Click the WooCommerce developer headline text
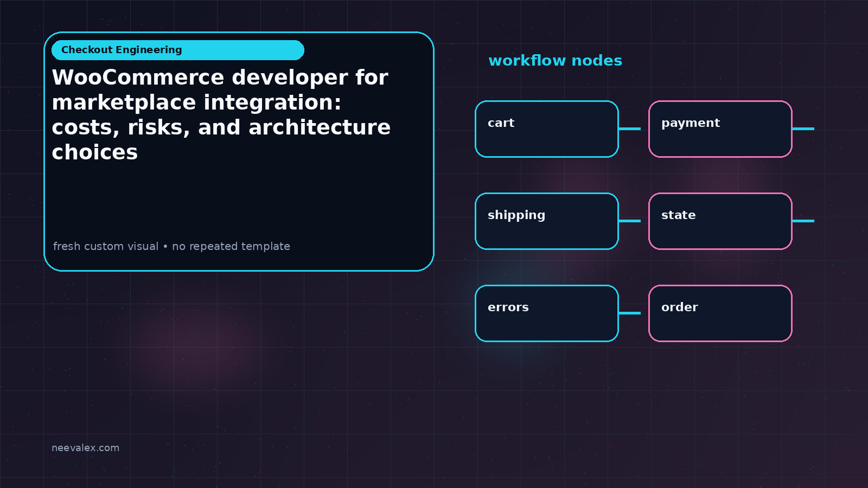Viewport: 868px width, 488px height. tap(221, 115)
